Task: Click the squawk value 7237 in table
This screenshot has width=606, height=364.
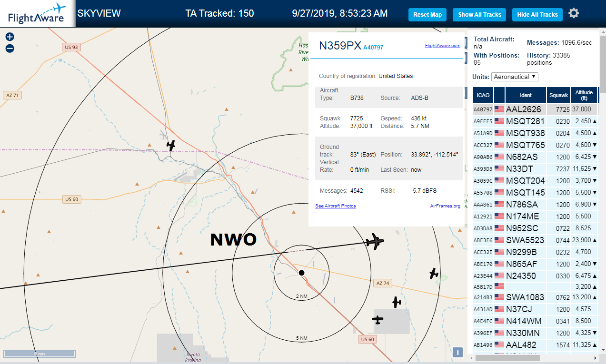Action: click(562, 169)
